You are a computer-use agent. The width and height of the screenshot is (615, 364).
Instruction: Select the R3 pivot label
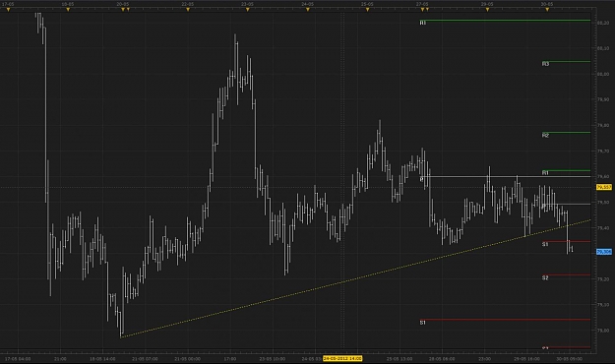click(545, 64)
